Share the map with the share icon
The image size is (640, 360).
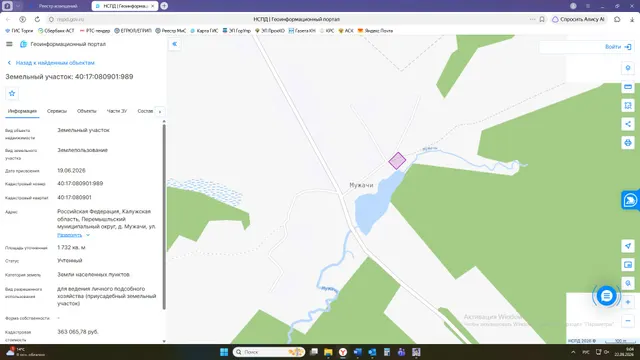click(628, 124)
